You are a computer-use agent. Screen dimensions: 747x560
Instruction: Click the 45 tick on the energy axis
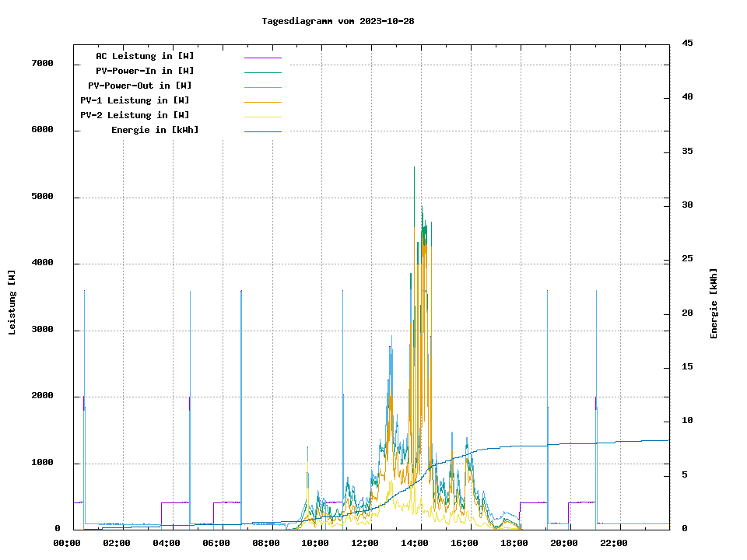click(688, 43)
